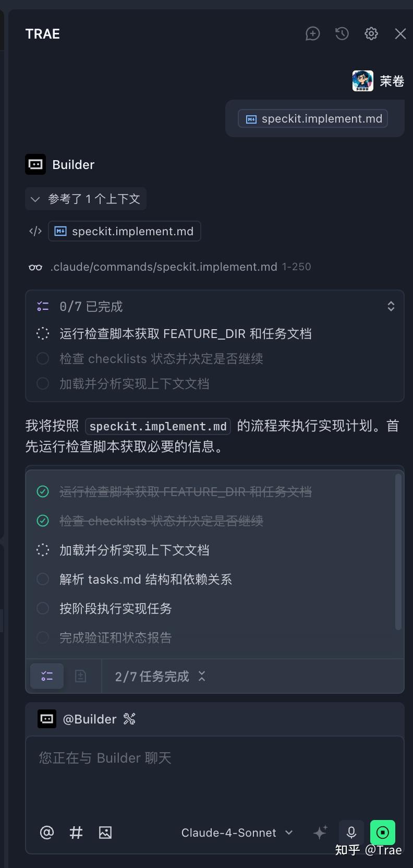The height and width of the screenshot is (868, 413).
Task: Collapse the 参考了 1 个上下文 section
Action: [34, 199]
